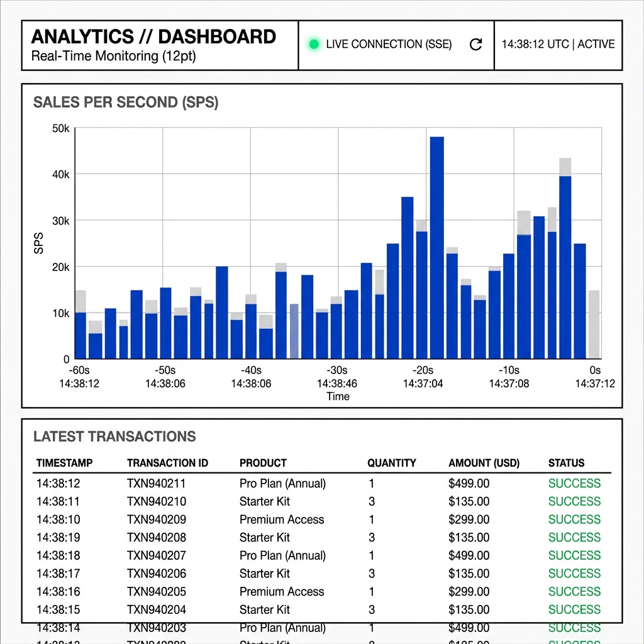This screenshot has width=644, height=644.
Task: Click the 14:37:04 time label under the chart
Action: tap(423, 384)
